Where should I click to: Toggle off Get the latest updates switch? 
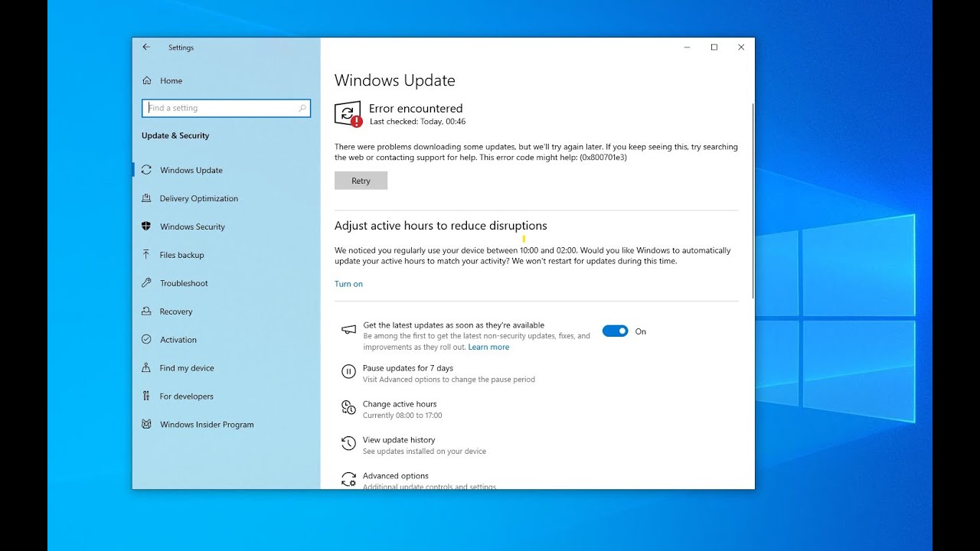click(615, 331)
